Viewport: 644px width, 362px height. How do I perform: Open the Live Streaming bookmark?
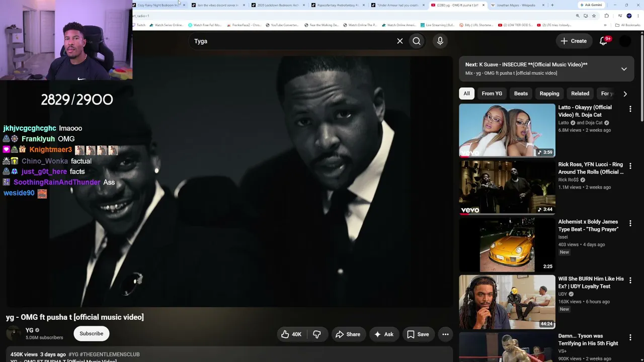coord(438,25)
